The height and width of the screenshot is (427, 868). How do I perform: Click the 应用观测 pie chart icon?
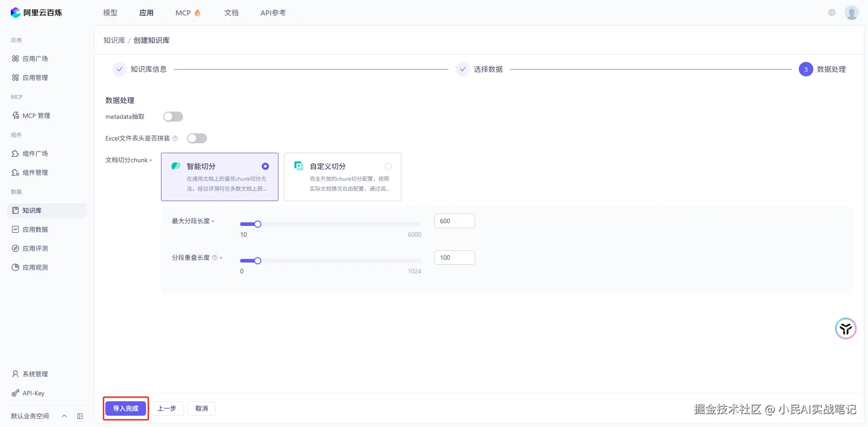click(x=15, y=267)
